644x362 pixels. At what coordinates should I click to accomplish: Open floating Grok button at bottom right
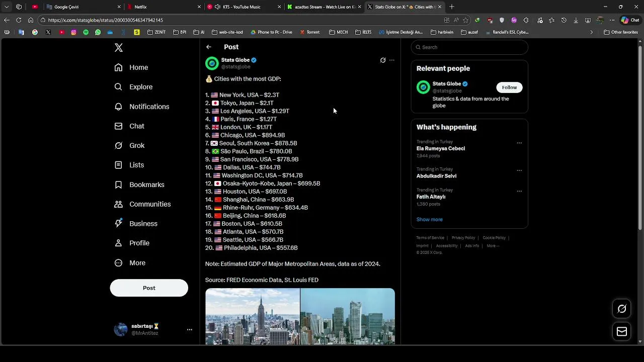point(622,309)
